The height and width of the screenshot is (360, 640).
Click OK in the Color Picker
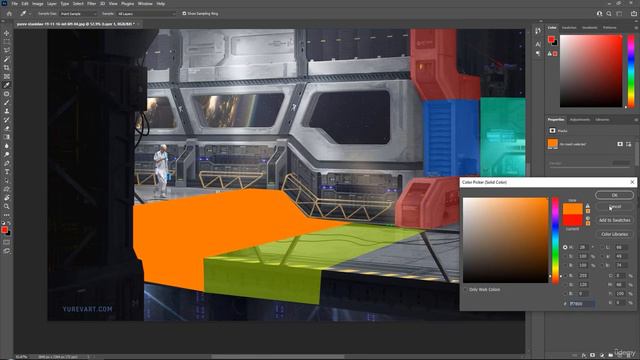[614, 195]
